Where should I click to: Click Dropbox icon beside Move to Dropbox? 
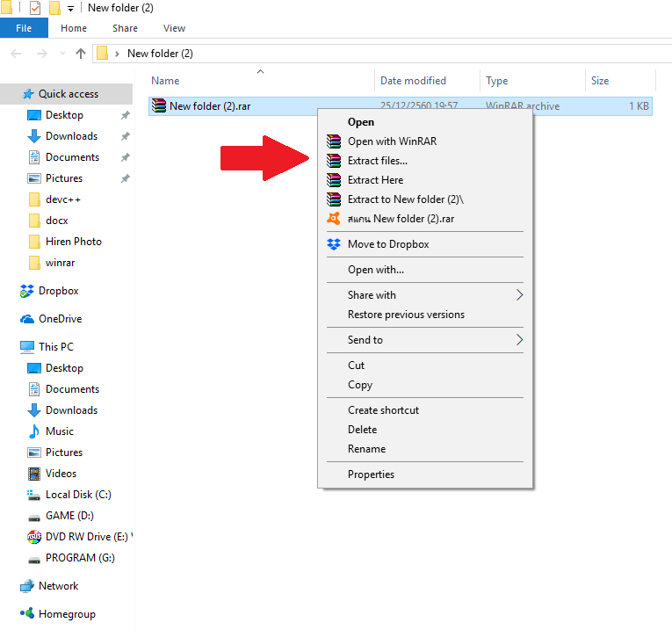click(x=334, y=244)
